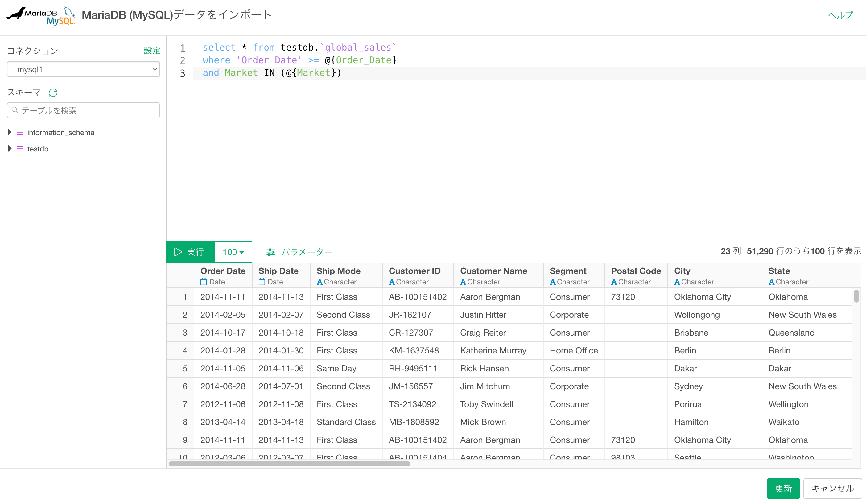The width and height of the screenshot is (866, 504).
Task: Open the パラメーター settings
Action: point(299,252)
